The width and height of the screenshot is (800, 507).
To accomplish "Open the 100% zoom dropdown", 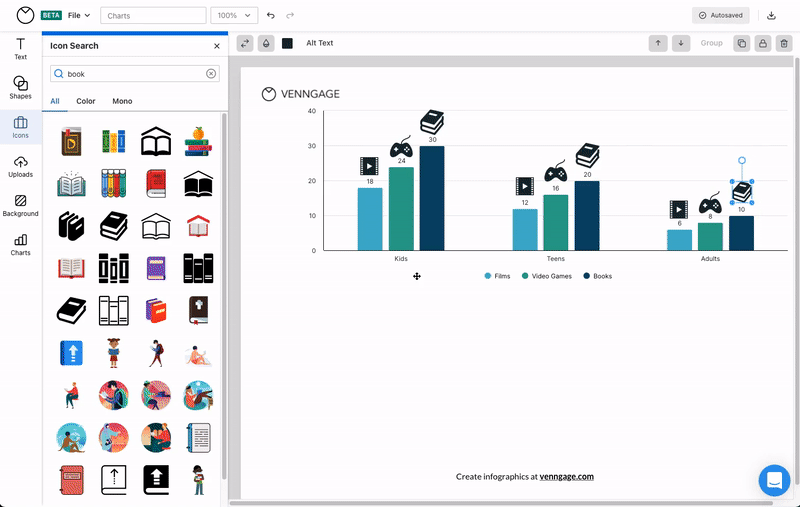I will [234, 15].
